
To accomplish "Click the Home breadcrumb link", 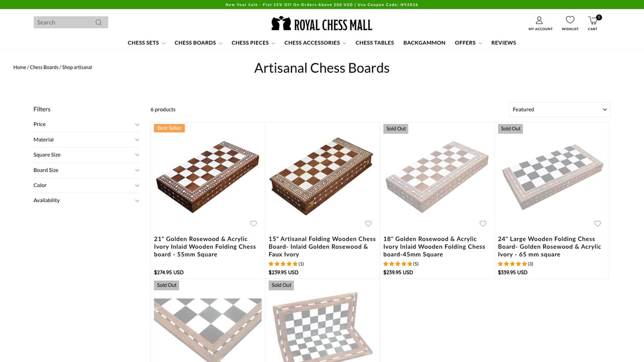I will (19, 67).
